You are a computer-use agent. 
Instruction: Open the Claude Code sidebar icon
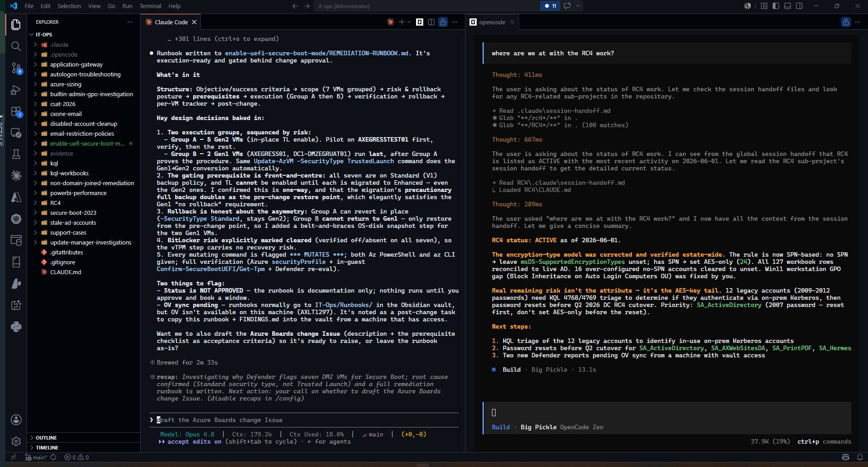tap(16, 176)
